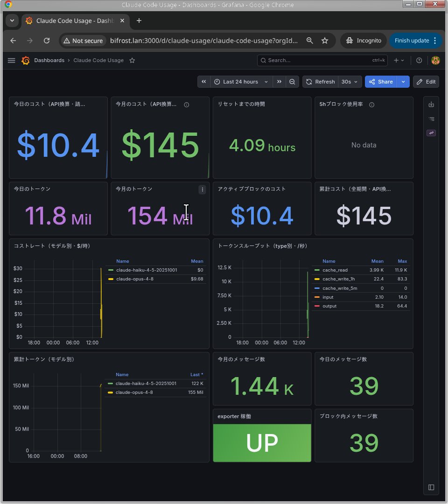Click the browser address bar URL
448x504 pixels.
204,41
